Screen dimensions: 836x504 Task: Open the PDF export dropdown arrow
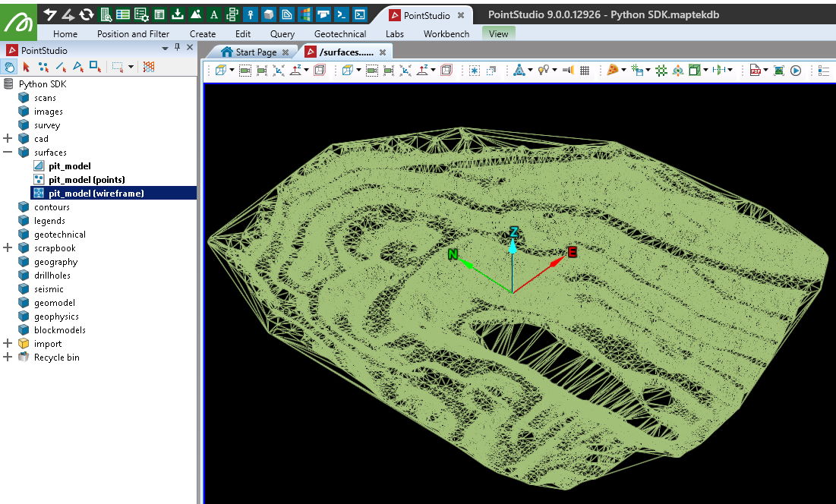click(x=766, y=71)
